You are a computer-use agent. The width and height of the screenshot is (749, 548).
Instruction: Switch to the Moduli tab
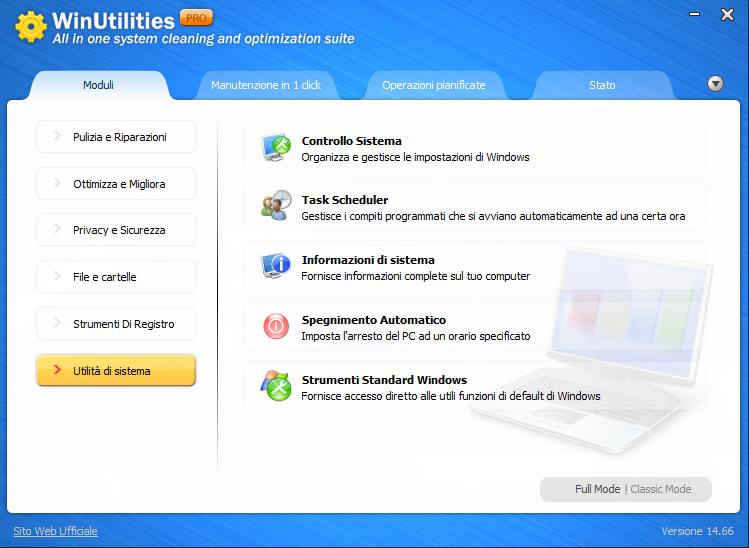(98, 85)
